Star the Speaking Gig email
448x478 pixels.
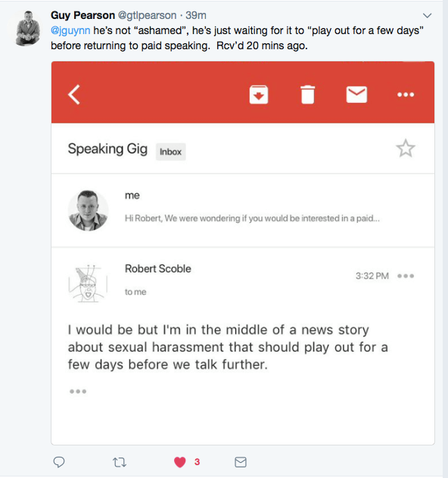click(406, 148)
